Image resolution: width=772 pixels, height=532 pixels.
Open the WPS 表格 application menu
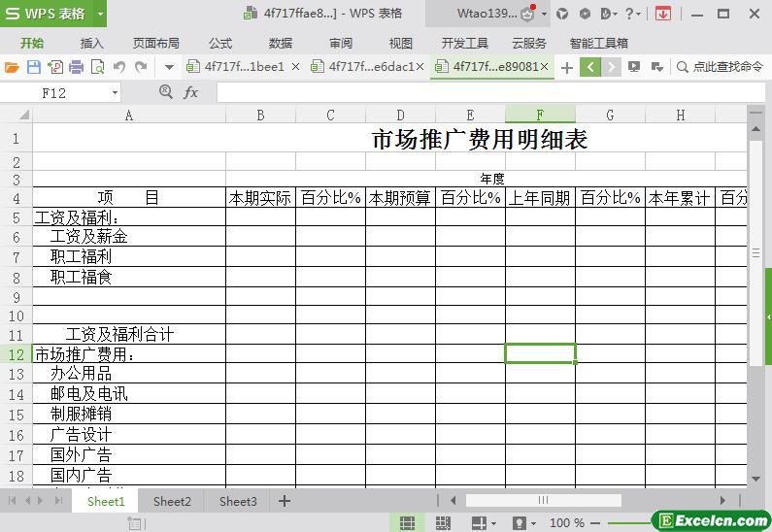pos(47,14)
